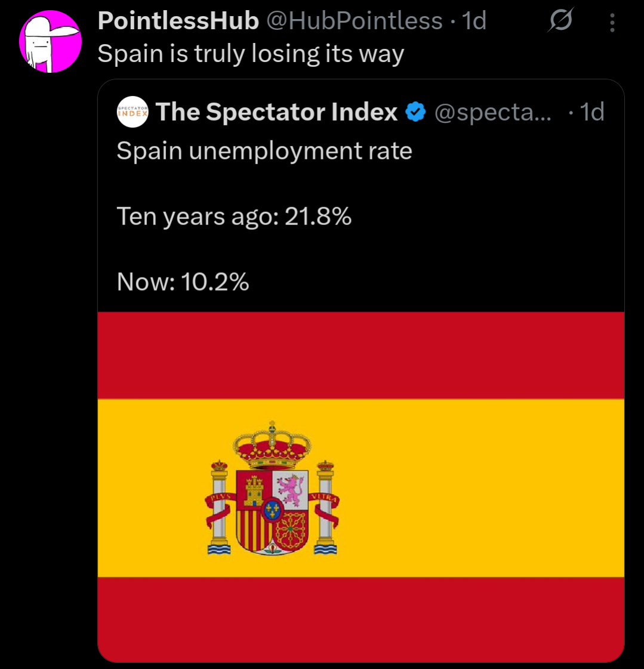The width and height of the screenshot is (644, 669).
Task: Click the quoted post's 1d timestamp
Action: 592,112
